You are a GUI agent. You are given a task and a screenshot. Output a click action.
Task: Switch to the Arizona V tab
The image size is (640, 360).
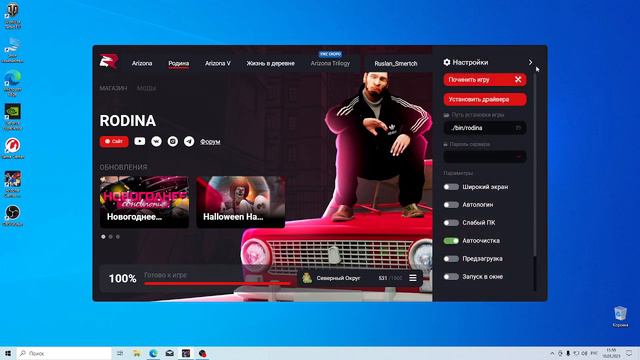pyautogui.click(x=218, y=63)
